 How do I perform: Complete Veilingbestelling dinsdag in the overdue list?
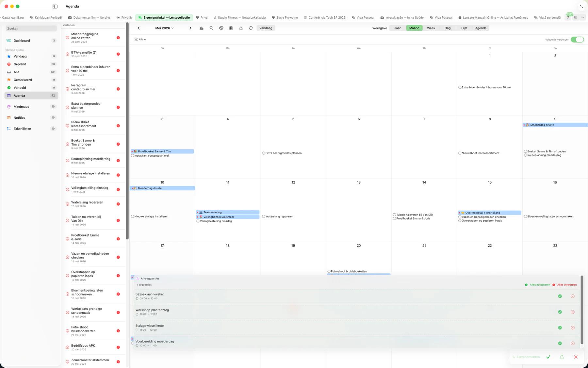[67, 189]
